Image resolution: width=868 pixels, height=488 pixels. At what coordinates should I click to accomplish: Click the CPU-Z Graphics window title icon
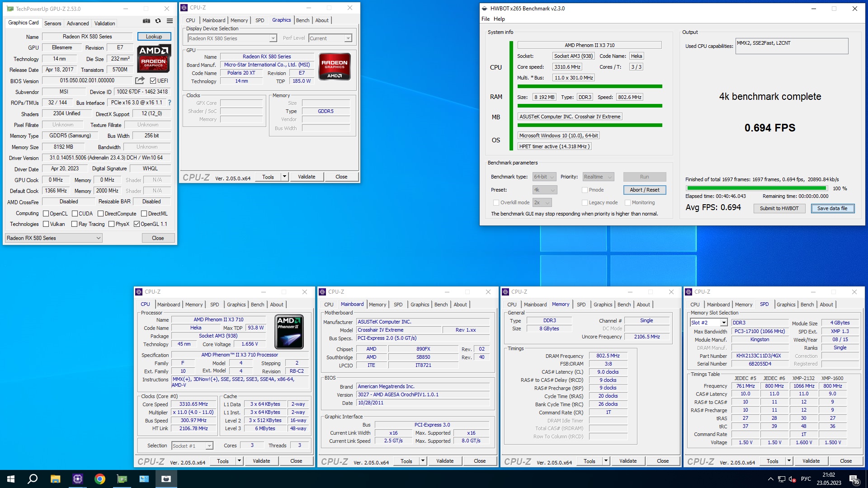[x=184, y=8]
